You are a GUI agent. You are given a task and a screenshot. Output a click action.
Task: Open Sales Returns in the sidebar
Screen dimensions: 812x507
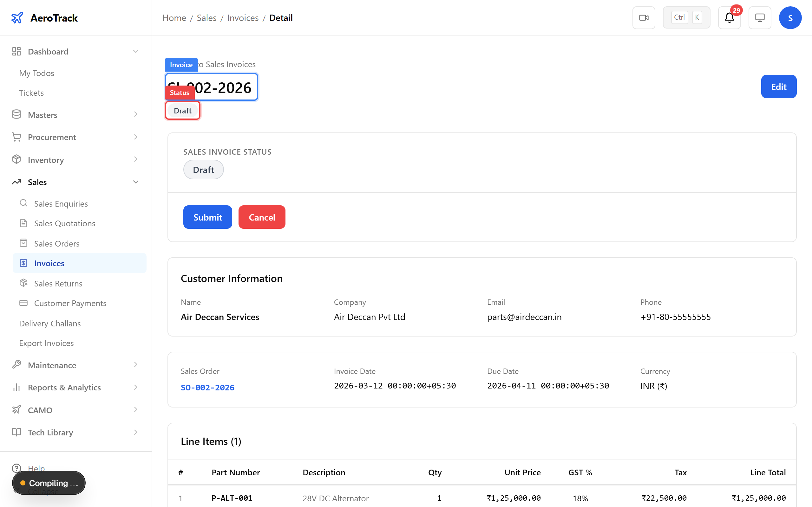click(58, 283)
